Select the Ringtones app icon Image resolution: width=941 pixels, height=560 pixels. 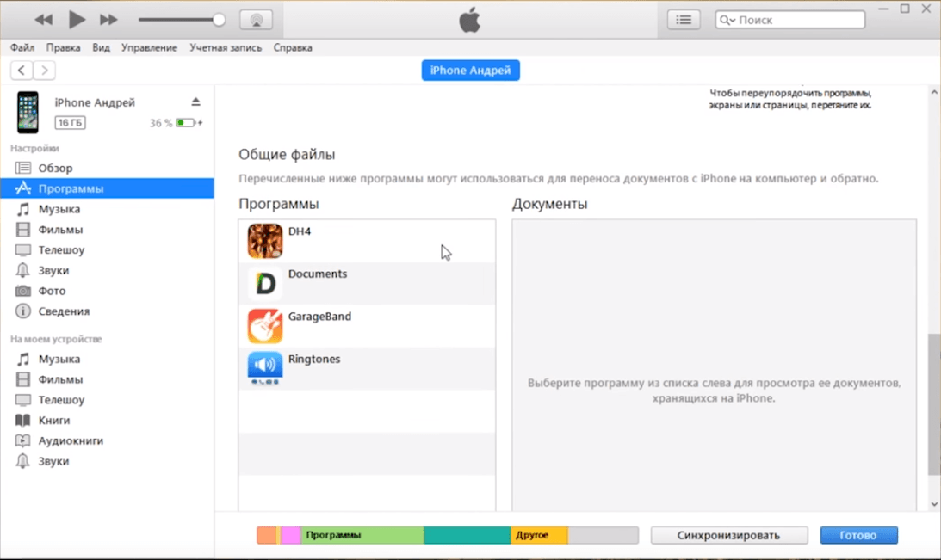click(x=265, y=368)
